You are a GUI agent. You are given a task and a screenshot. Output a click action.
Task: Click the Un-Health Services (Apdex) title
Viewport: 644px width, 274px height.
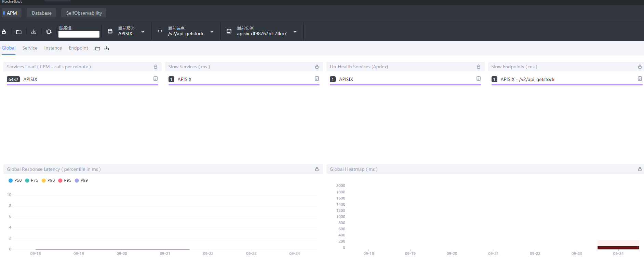pyautogui.click(x=359, y=67)
